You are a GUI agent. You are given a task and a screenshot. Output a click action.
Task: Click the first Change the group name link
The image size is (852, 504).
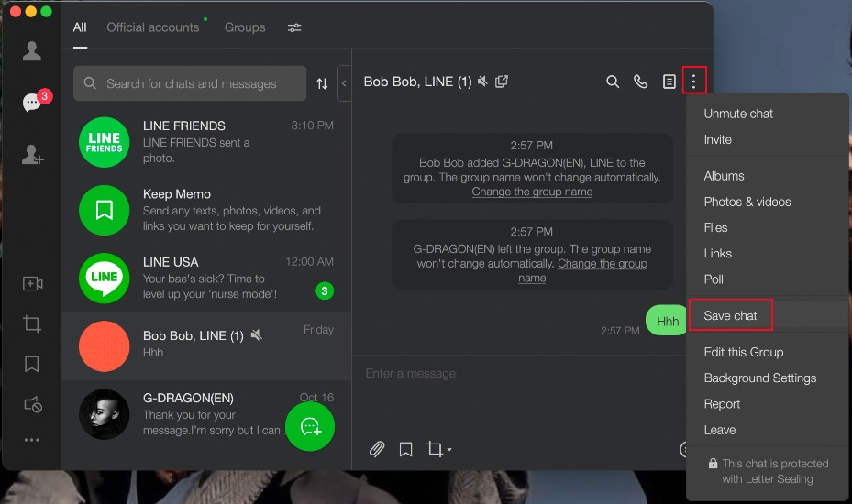point(532,192)
